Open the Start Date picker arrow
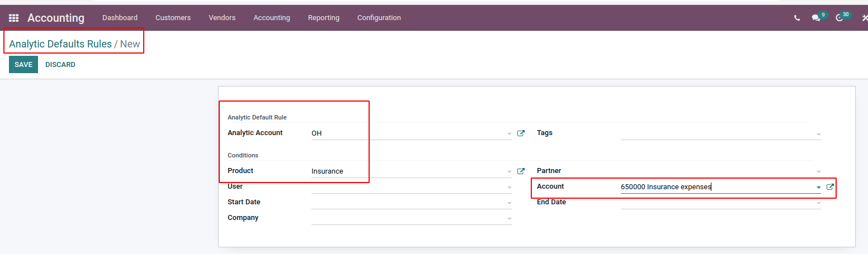This screenshot has height=254, width=868. pyautogui.click(x=509, y=203)
